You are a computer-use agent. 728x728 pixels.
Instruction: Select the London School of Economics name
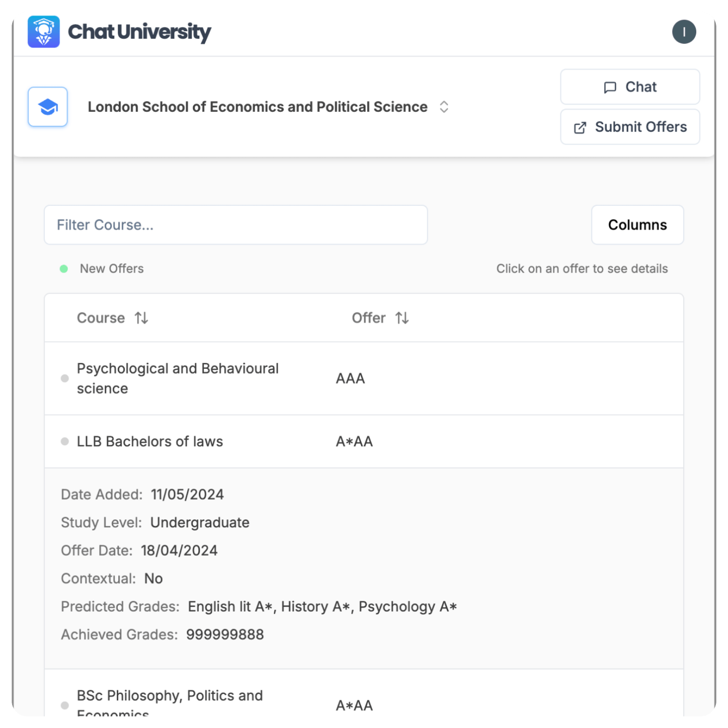click(258, 107)
